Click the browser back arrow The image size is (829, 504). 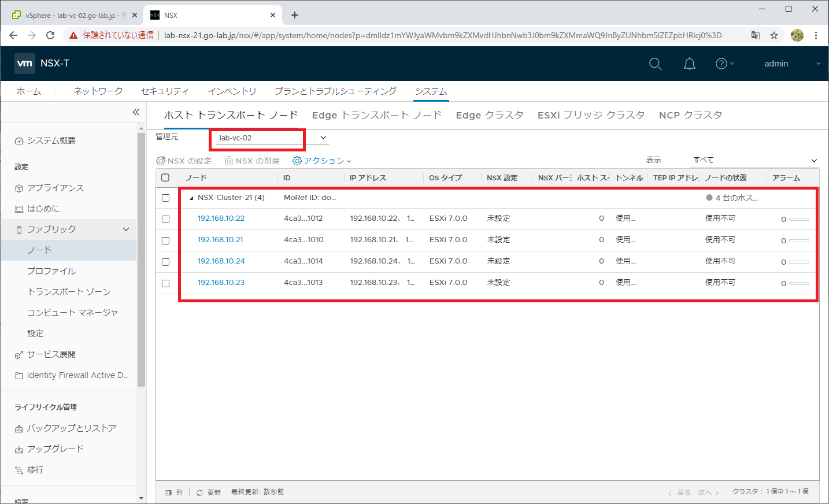(13, 35)
